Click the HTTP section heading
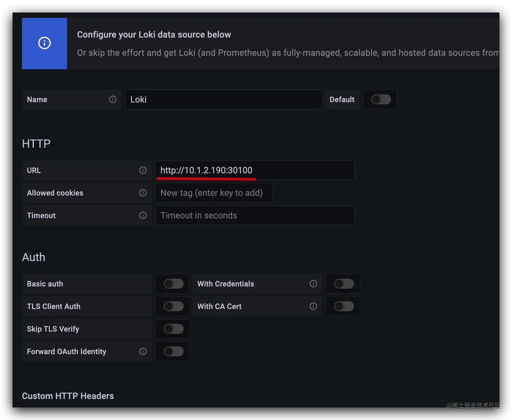The image size is (512, 420). click(36, 144)
